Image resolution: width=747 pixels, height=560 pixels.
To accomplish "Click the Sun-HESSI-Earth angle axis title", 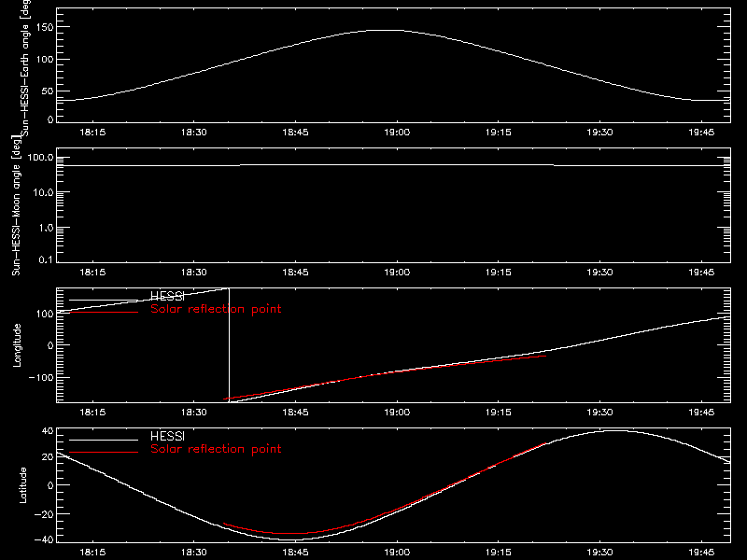I will click(25, 67).
